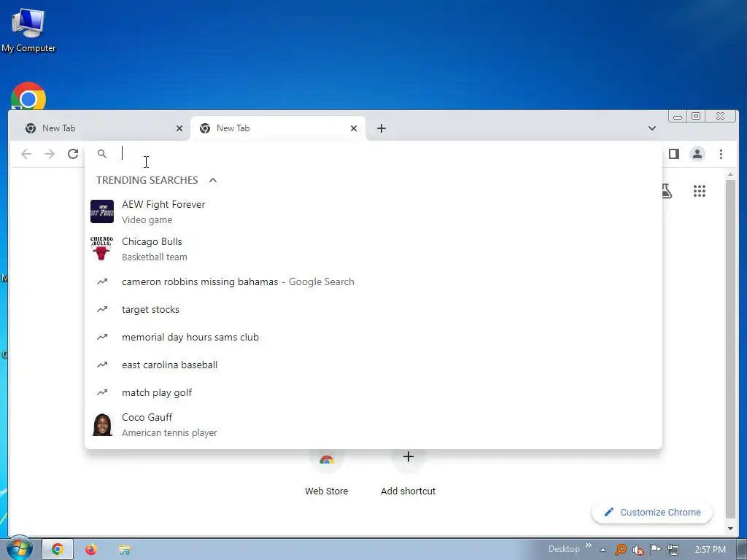Image resolution: width=747 pixels, height=560 pixels.
Task: Click the network tray icon
Action: (673, 550)
